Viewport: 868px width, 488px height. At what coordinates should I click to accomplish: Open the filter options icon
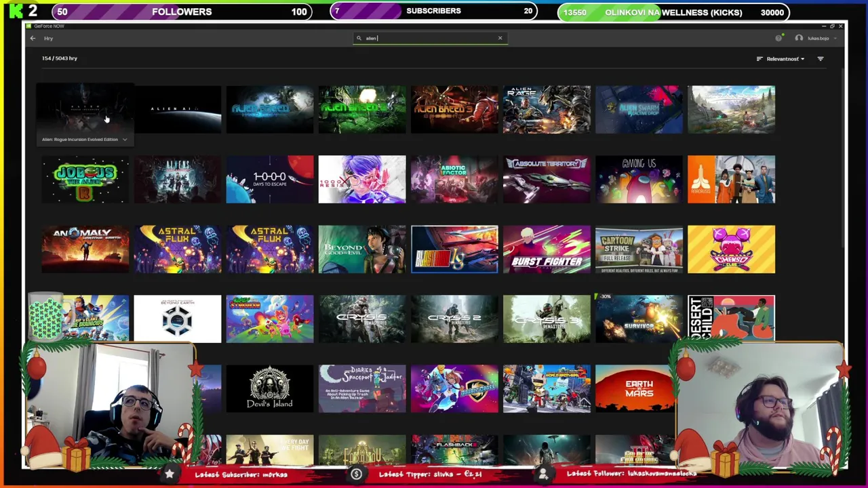click(x=821, y=59)
